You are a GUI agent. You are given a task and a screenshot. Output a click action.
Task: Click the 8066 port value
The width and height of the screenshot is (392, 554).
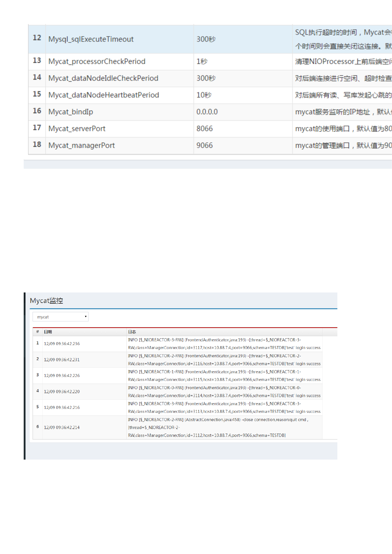pos(204,129)
